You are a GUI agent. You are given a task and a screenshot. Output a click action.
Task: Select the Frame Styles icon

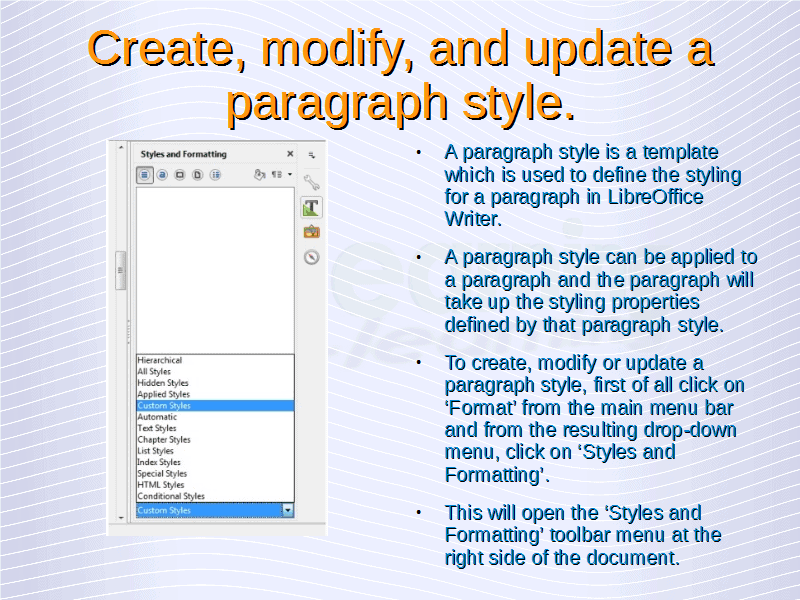tap(180, 175)
